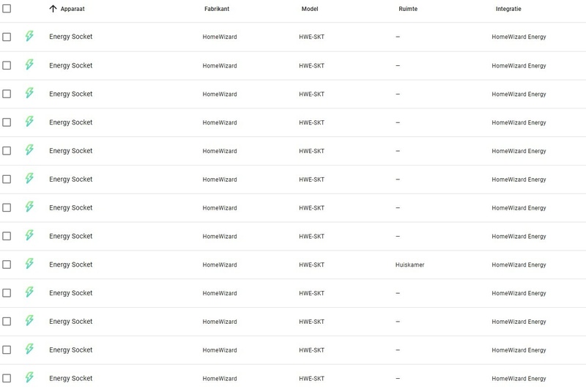Check the box for the Huiskamer device row
586x392 pixels.
(7, 265)
